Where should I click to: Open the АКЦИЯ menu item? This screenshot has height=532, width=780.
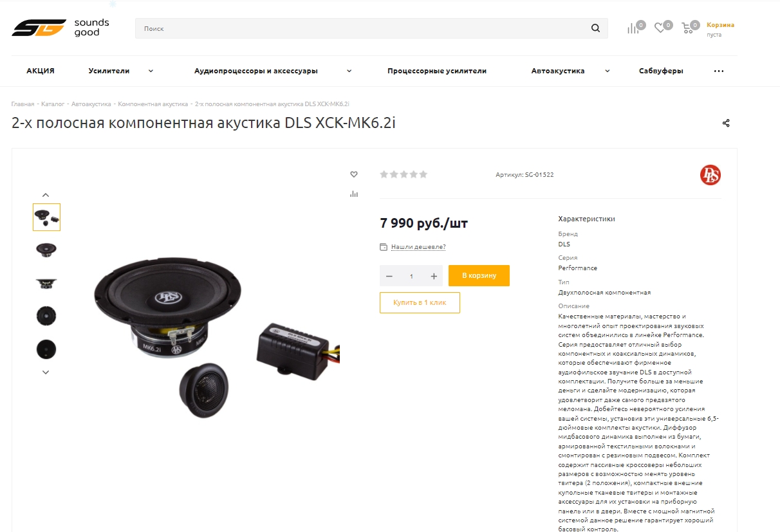pyautogui.click(x=41, y=71)
